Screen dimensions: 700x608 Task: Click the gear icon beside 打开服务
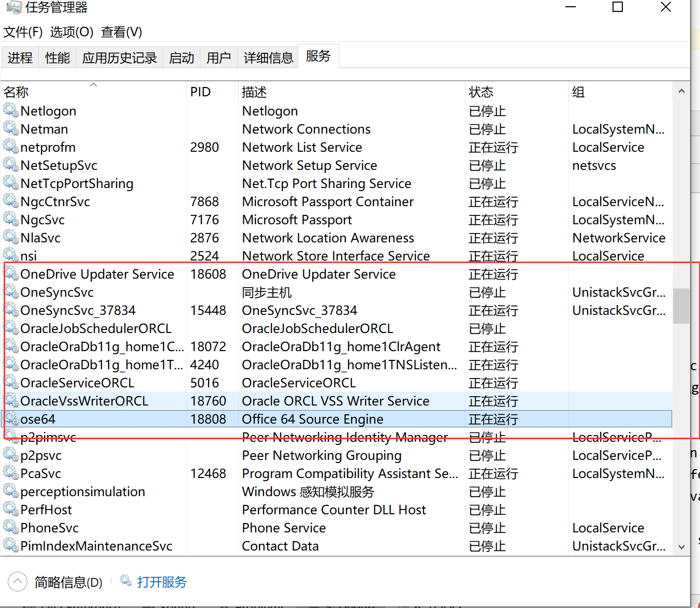point(126,581)
